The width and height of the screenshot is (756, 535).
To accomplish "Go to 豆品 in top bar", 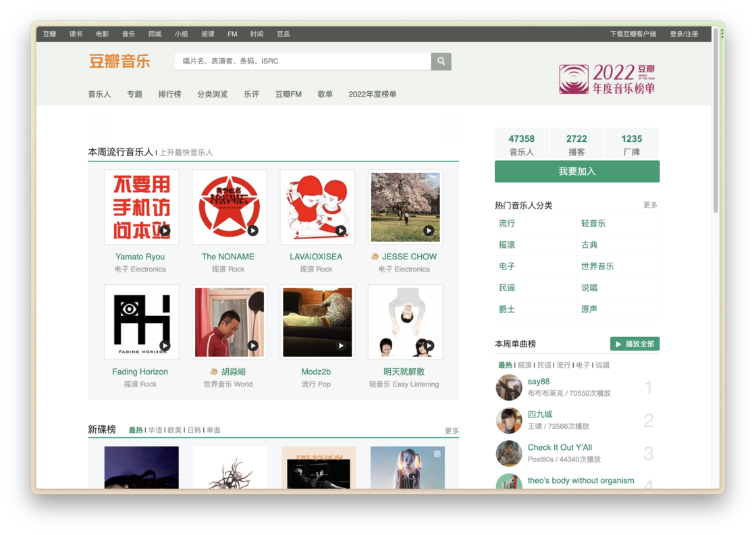I will tap(283, 34).
